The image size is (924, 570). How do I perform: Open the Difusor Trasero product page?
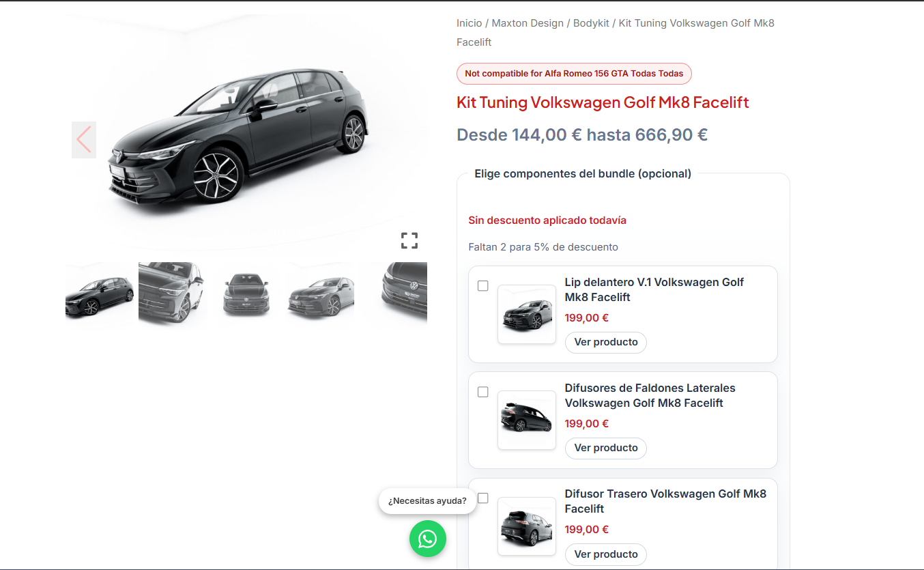point(605,554)
